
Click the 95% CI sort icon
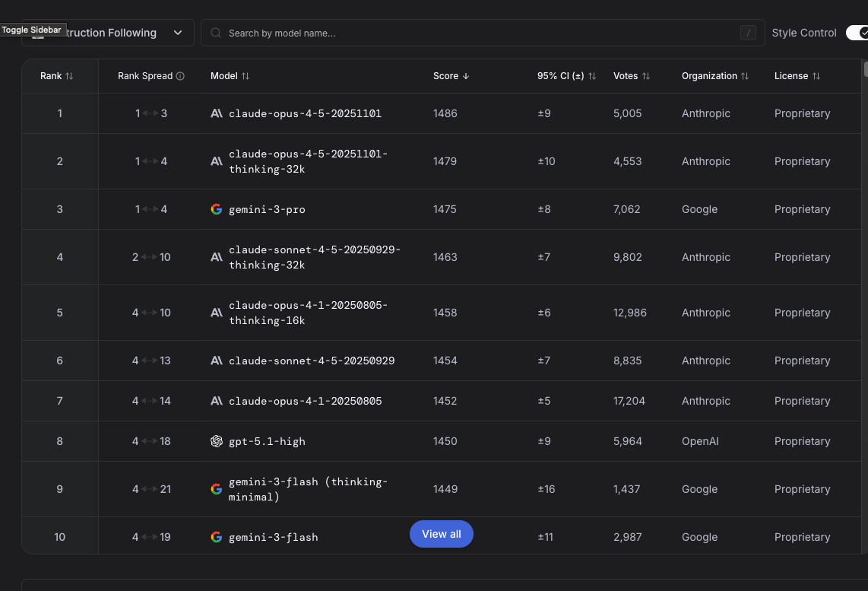(592, 76)
